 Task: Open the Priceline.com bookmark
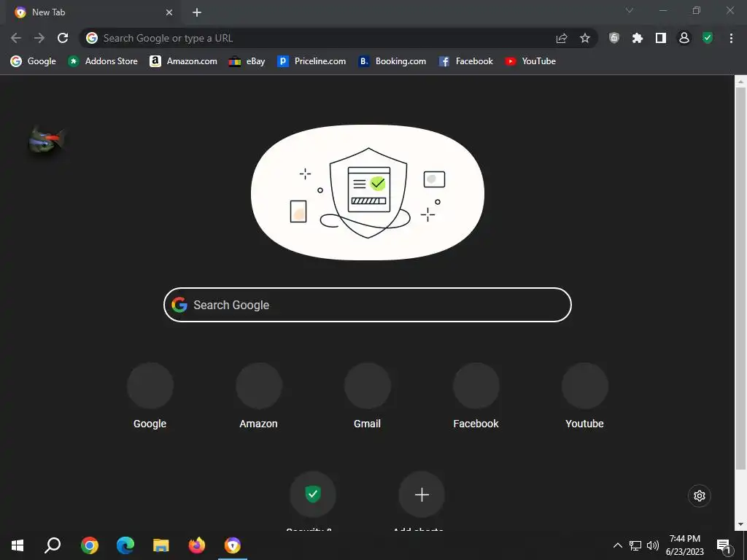[311, 61]
